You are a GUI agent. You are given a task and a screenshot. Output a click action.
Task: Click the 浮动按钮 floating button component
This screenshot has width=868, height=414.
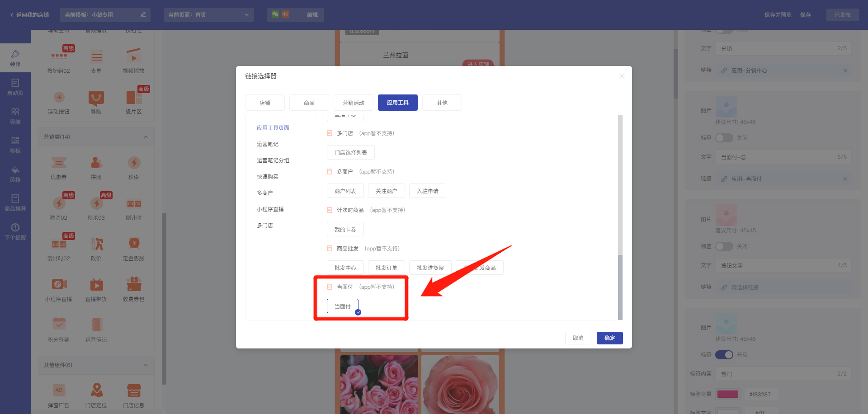coord(59,98)
